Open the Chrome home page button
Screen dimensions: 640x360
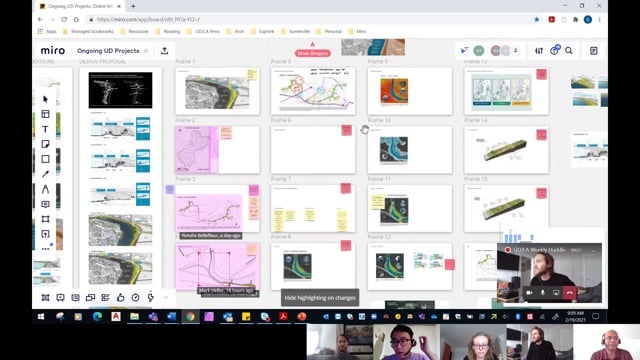(x=76, y=19)
